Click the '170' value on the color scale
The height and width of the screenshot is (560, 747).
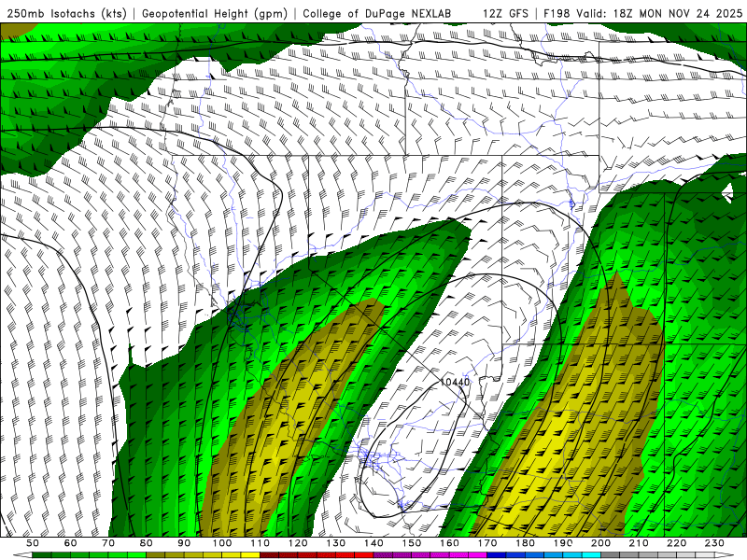tap(486, 543)
